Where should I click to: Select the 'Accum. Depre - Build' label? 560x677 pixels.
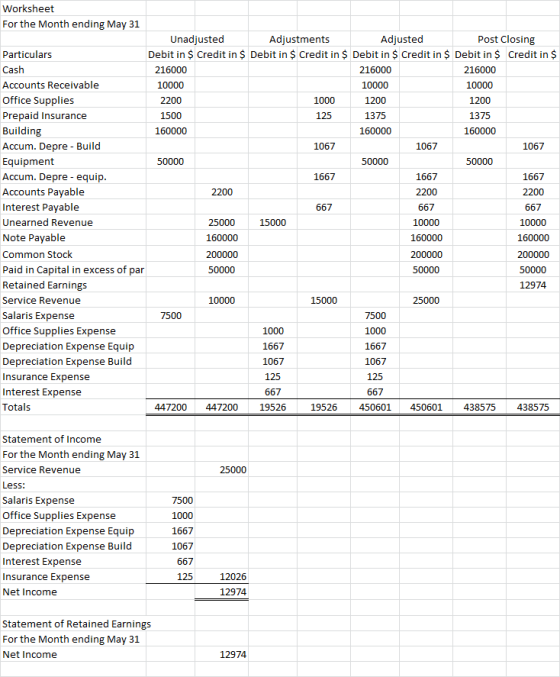tap(51, 146)
